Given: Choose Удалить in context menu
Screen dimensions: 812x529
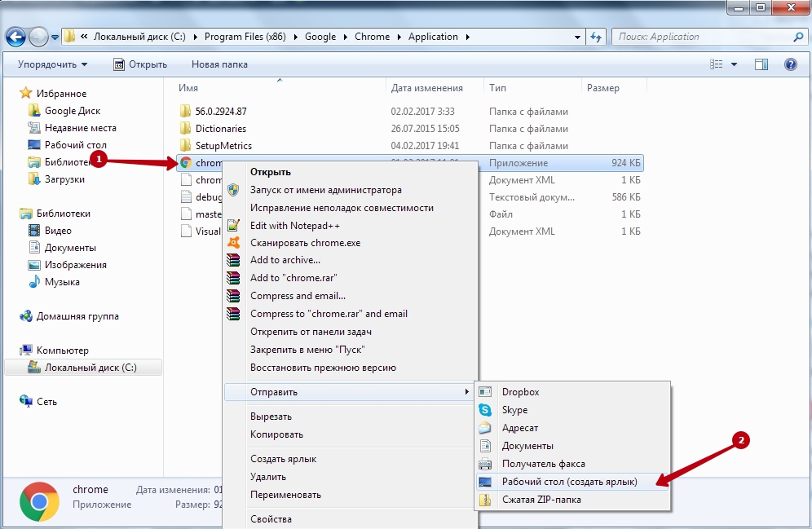Looking at the screenshot, I should coord(351,477).
